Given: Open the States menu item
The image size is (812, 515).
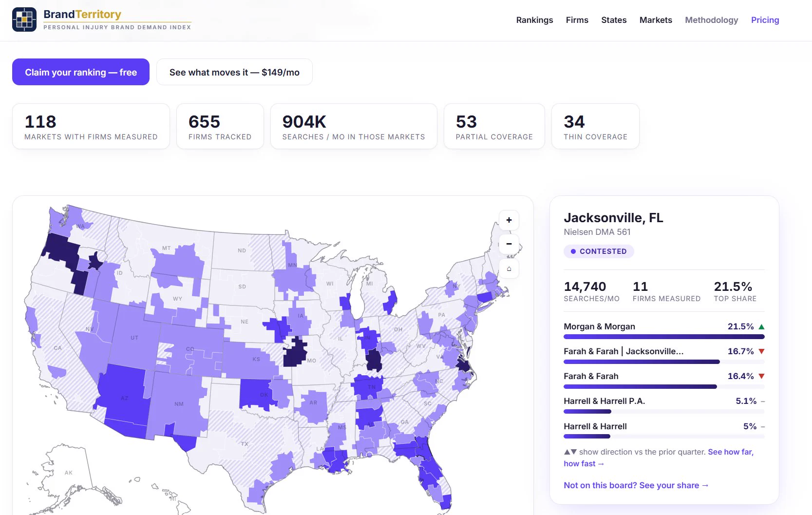Looking at the screenshot, I should (614, 20).
